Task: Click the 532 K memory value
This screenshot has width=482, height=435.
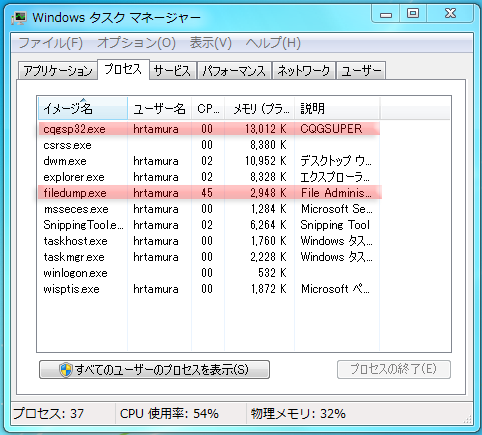Action: tap(272, 273)
